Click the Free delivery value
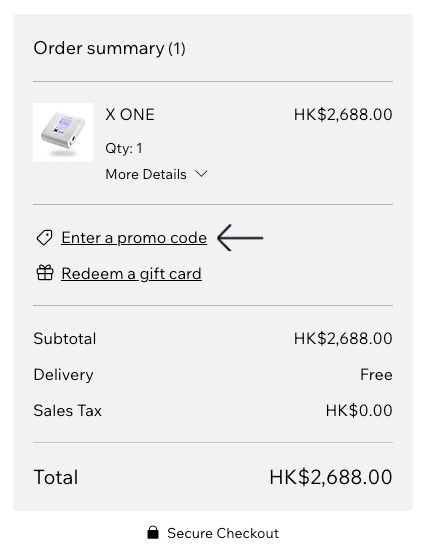 (376, 374)
